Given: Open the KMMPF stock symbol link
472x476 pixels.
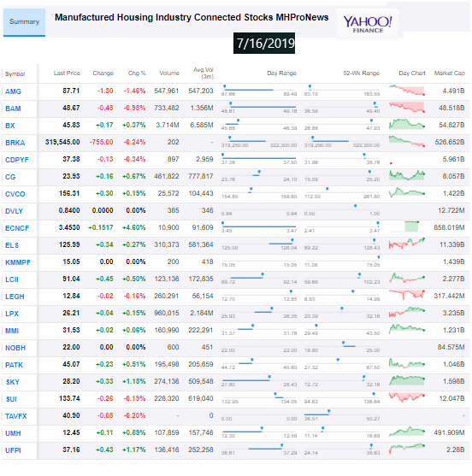Looking at the screenshot, I should click(18, 262).
